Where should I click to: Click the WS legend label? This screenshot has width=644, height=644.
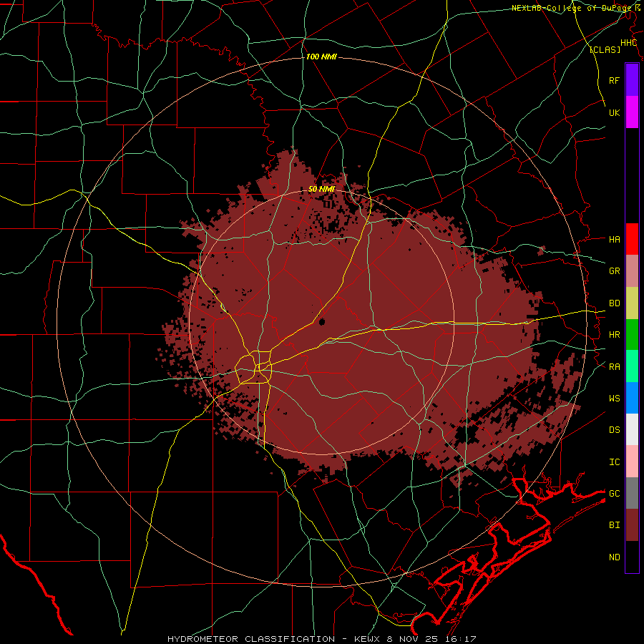(614, 398)
